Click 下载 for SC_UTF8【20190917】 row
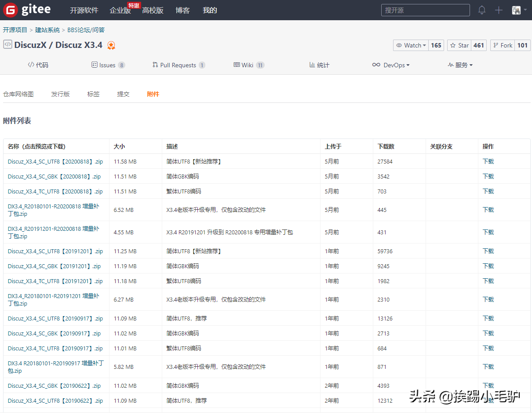This screenshot has height=415, width=532. click(488, 318)
